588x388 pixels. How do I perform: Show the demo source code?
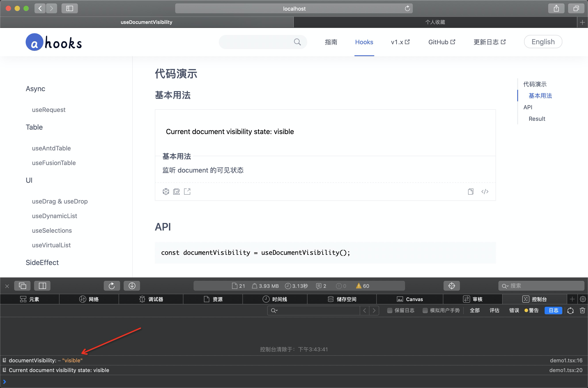(485, 191)
